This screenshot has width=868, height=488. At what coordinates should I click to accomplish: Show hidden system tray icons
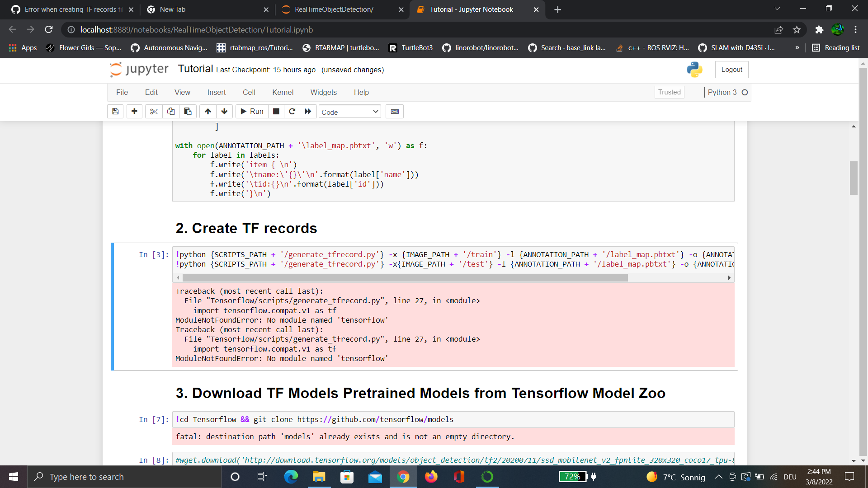[x=718, y=477]
